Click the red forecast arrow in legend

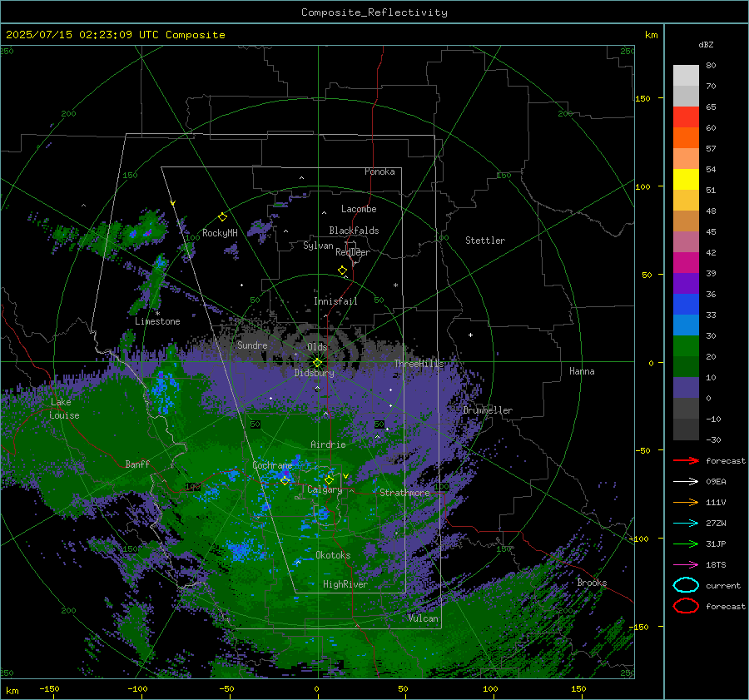[x=686, y=460]
